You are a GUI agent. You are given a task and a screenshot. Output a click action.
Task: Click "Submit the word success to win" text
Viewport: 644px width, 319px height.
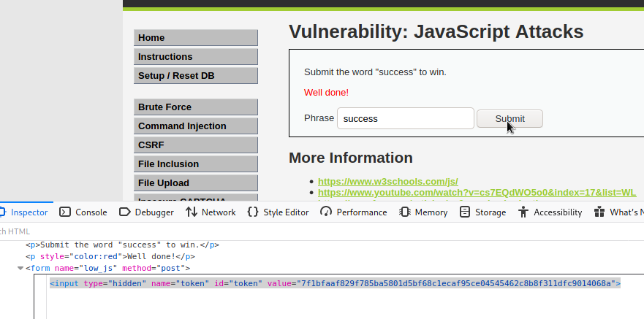click(375, 72)
